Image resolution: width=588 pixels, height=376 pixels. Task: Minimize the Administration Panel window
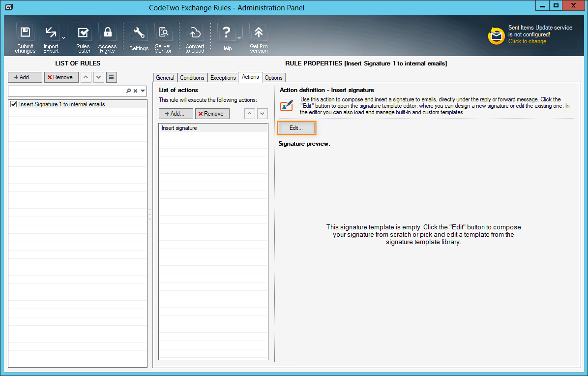click(542, 6)
